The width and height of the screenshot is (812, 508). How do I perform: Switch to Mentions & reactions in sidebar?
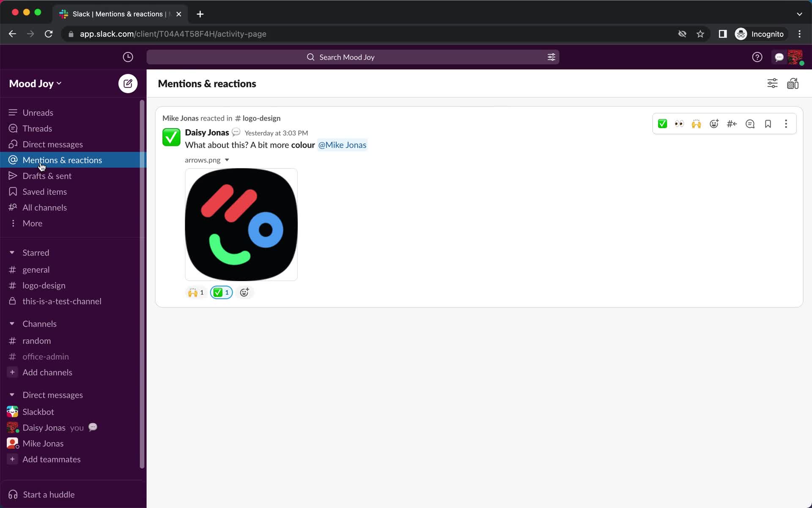pos(62,160)
